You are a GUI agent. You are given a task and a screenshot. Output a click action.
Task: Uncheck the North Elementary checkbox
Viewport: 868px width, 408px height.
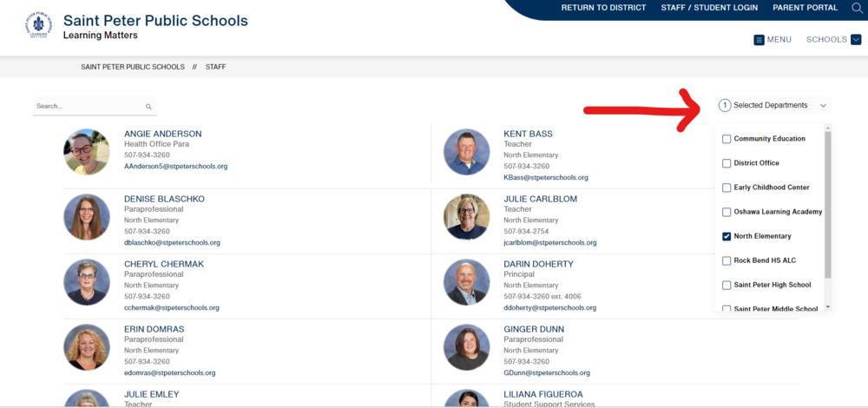tap(727, 236)
